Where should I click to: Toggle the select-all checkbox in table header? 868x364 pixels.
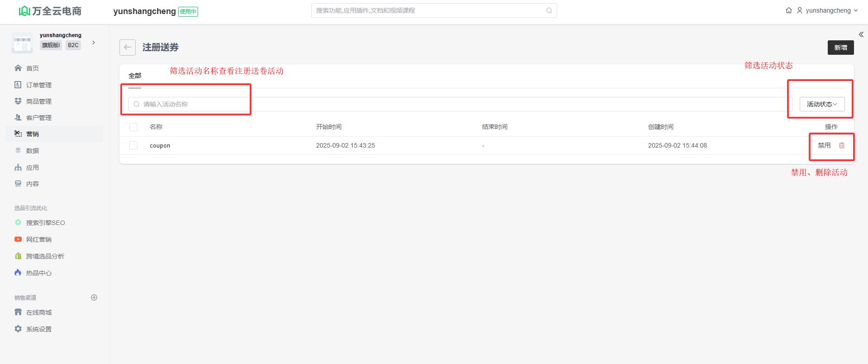pyautogui.click(x=133, y=127)
